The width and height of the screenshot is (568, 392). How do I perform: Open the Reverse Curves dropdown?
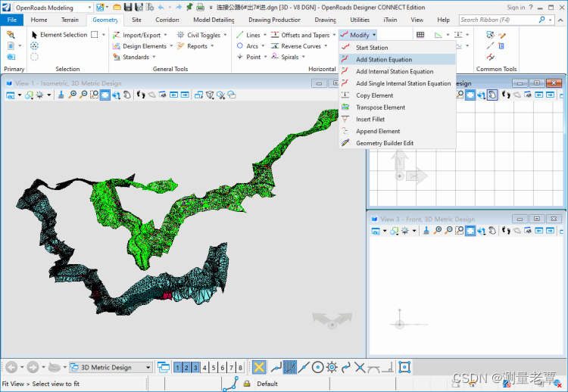(x=299, y=46)
